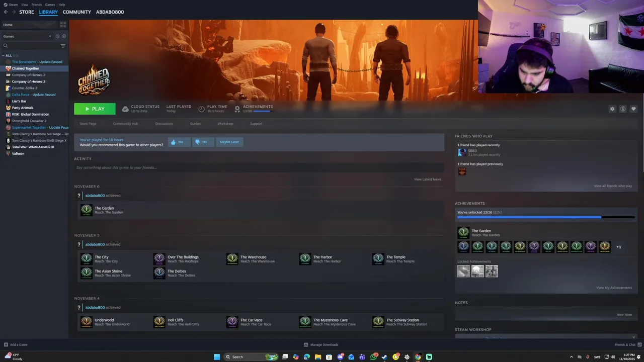Open game settings gear icon
The width and height of the screenshot is (644, 362).
pyautogui.click(x=612, y=109)
